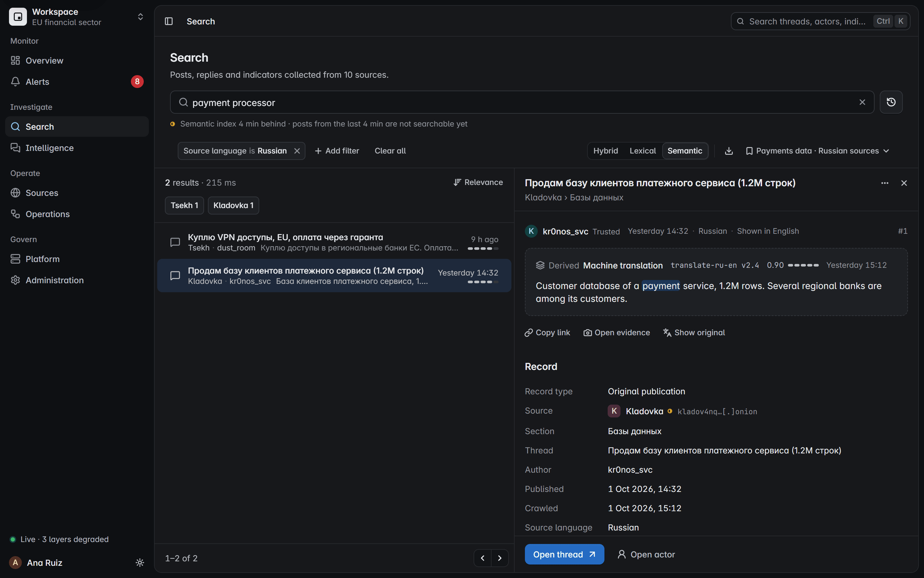Open evidence for the post
This screenshot has width=924, height=578.
[617, 333]
